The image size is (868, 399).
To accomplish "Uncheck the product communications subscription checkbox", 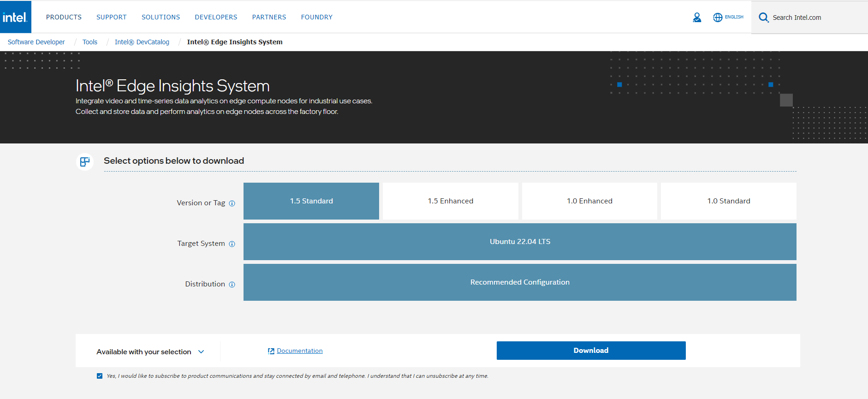I will [x=100, y=376].
